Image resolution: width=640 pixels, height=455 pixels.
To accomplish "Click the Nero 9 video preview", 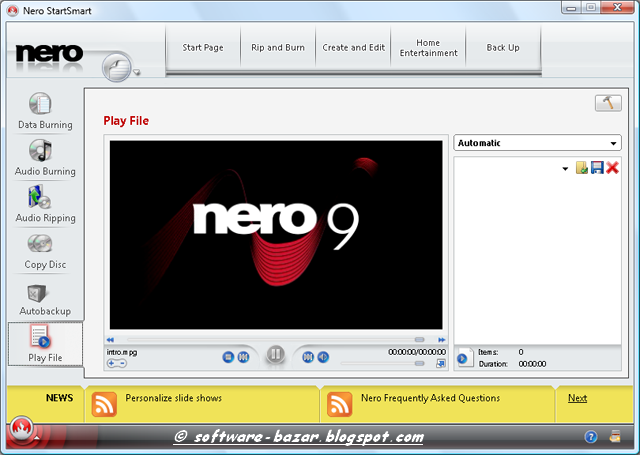I will tap(276, 235).
